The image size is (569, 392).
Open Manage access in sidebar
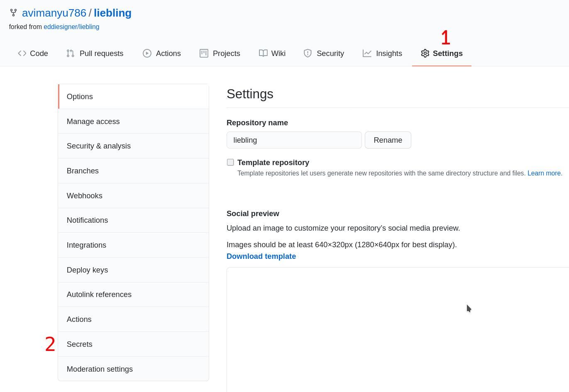point(133,122)
